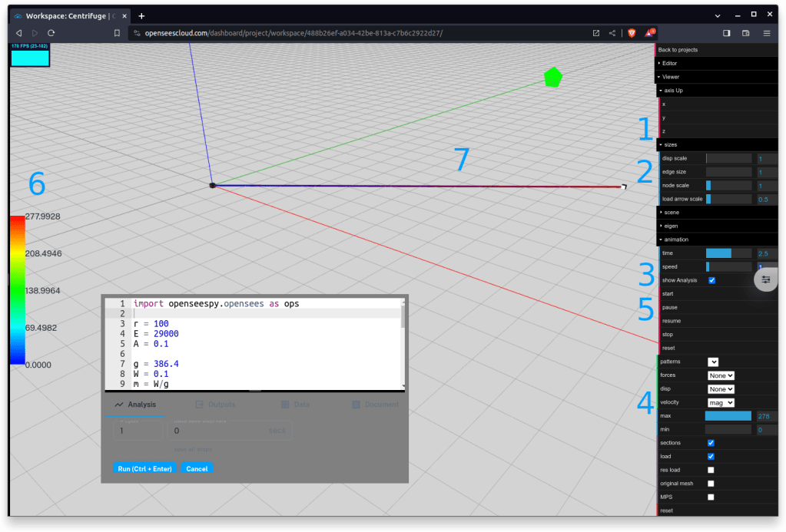Click the Brave Shields lion icon
Viewport: 786px width, 532px height.
coord(632,33)
